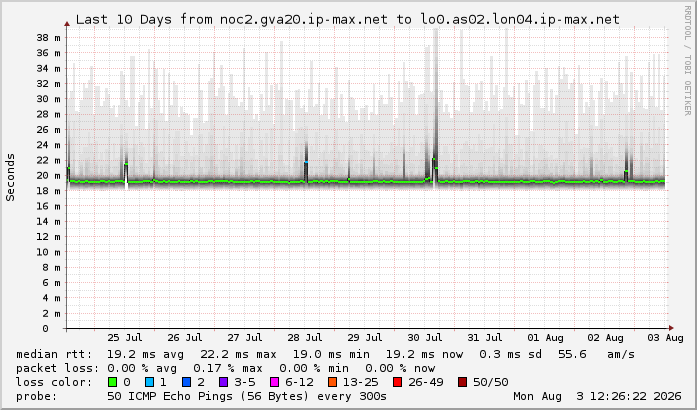Click the 22.2 ms max value

[238, 354]
